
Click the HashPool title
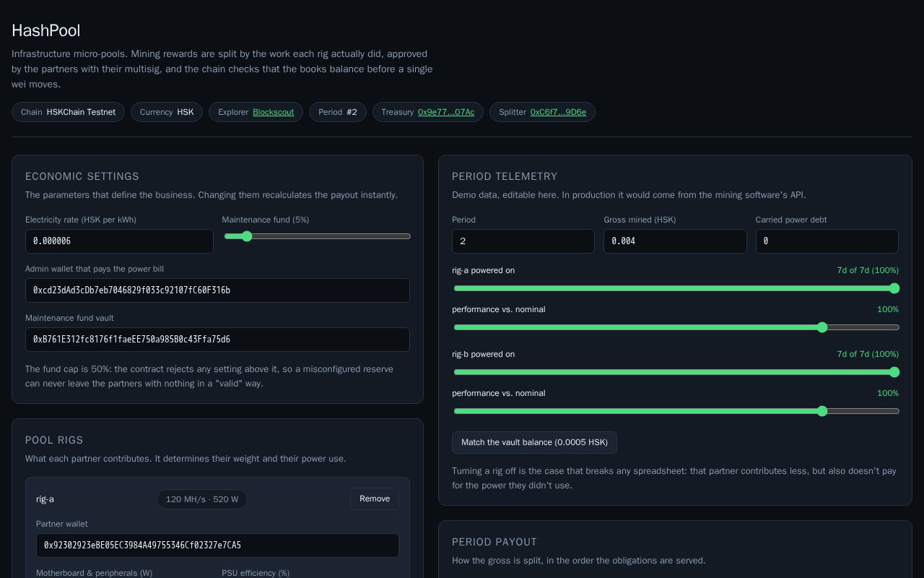click(46, 30)
